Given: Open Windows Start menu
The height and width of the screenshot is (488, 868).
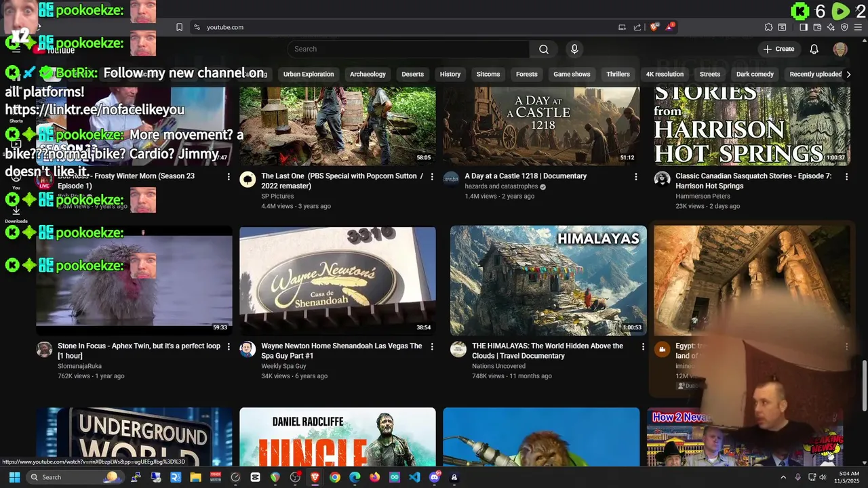Looking at the screenshot, I should pos(14,477).
